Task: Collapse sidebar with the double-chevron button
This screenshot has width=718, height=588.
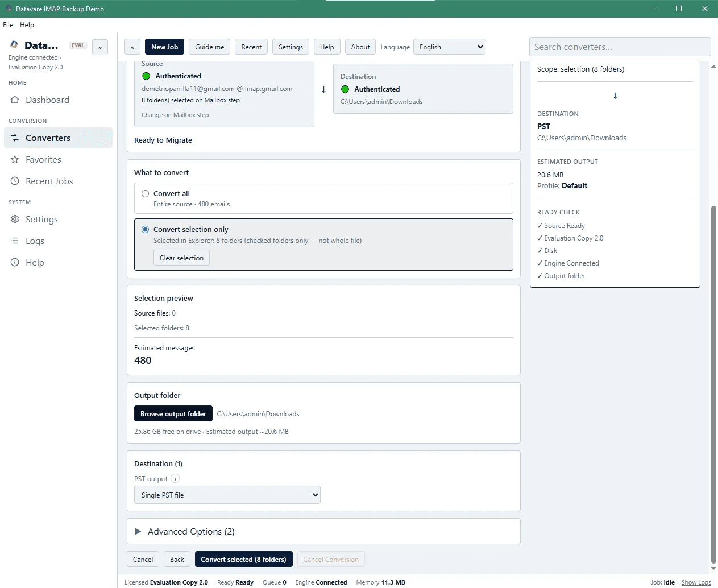Action: [x=100, y=47]
